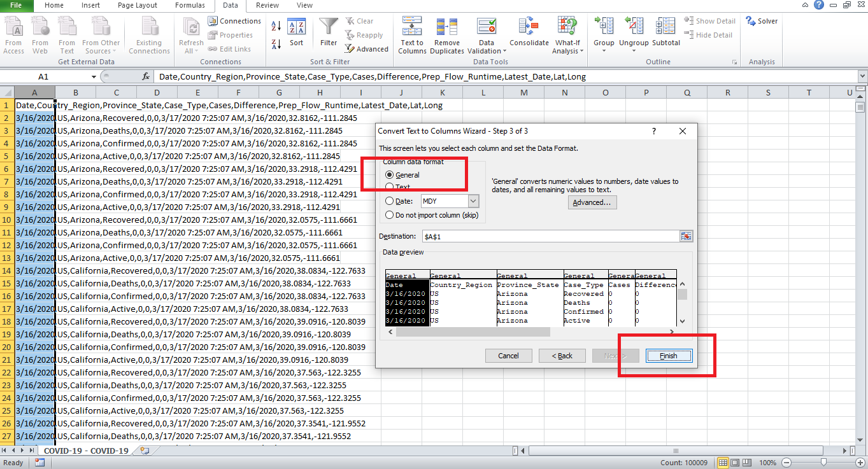Click Advanced filter in ribbon
The height and width of the screenshot is (469, 868).
367,49
